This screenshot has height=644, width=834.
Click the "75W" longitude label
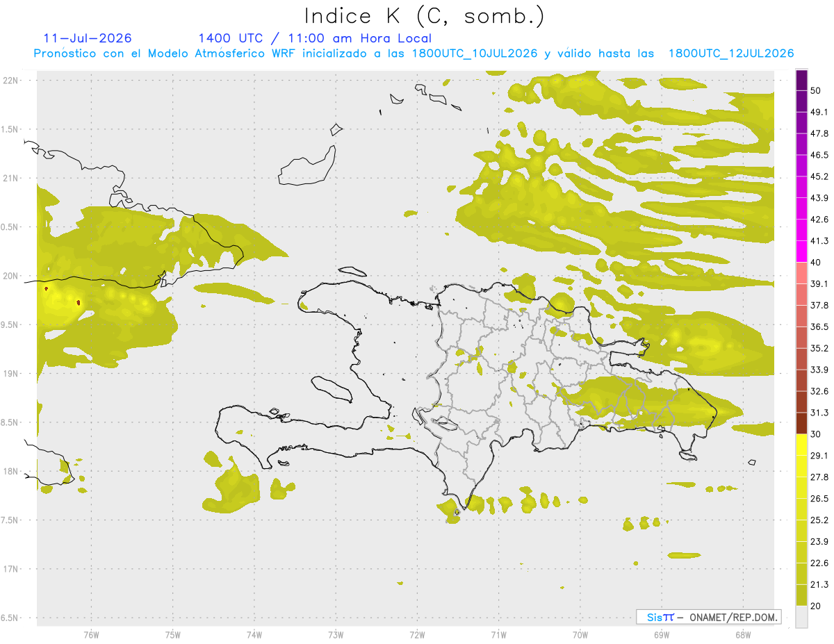click(173, 634)
